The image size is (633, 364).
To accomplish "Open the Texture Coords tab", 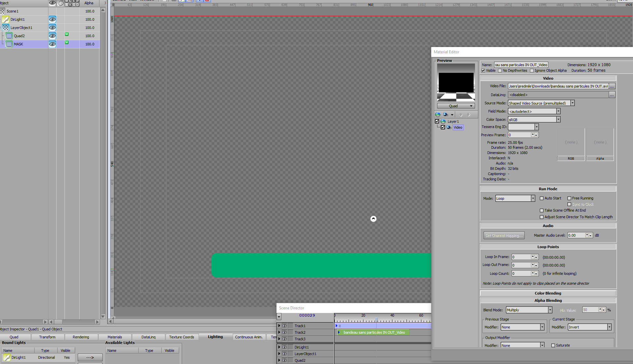I will 181,337.
